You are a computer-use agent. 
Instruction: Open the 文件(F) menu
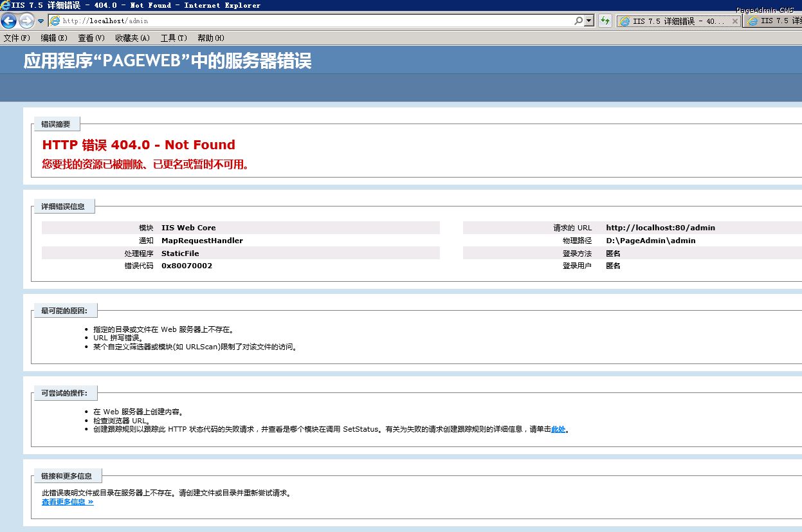(17, 38)
